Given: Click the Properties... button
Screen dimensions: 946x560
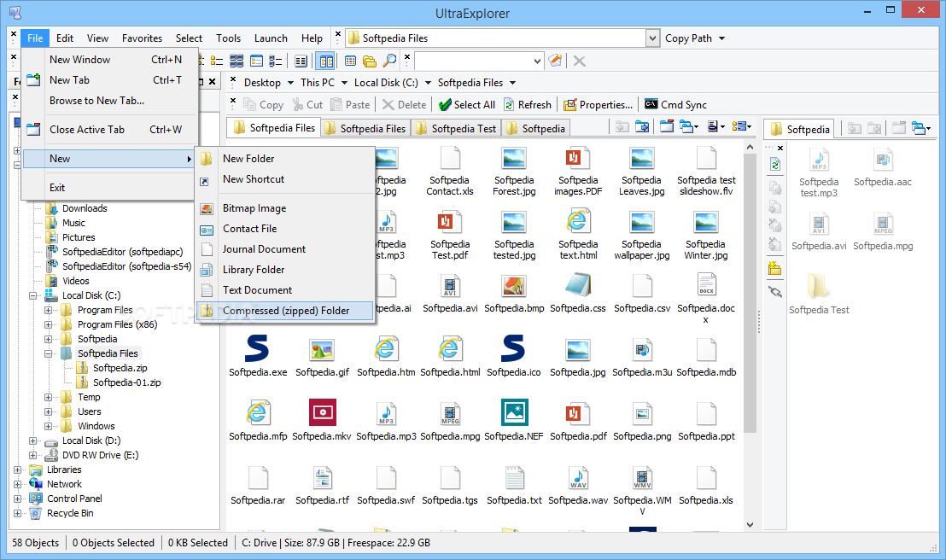Looking at the screenshot, I should [x=598, y=105].
